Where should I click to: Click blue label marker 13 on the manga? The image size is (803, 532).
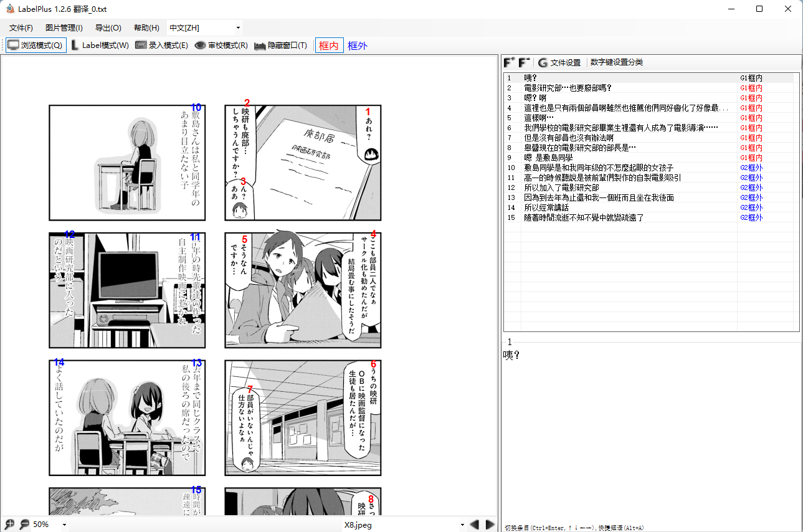[197, 363]
